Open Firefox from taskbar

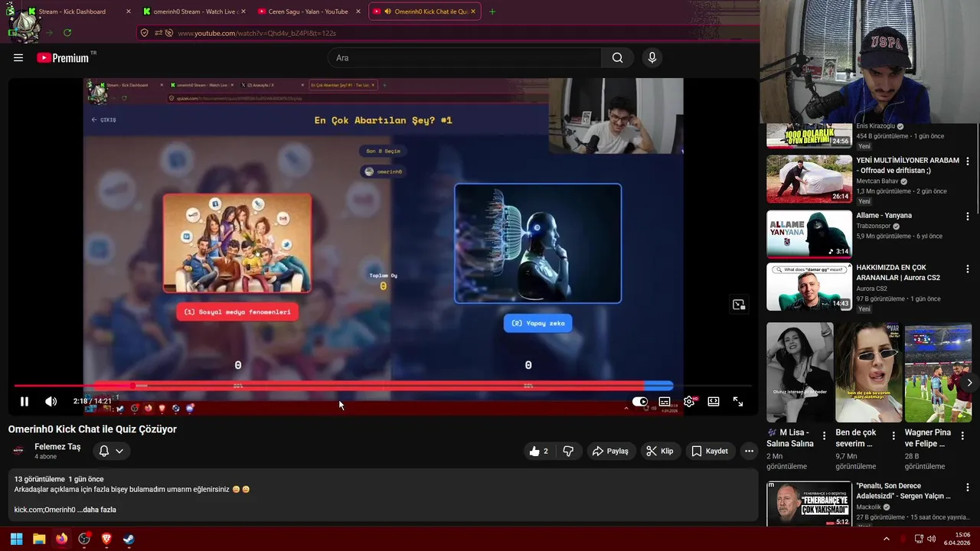(x=61, y=539)
